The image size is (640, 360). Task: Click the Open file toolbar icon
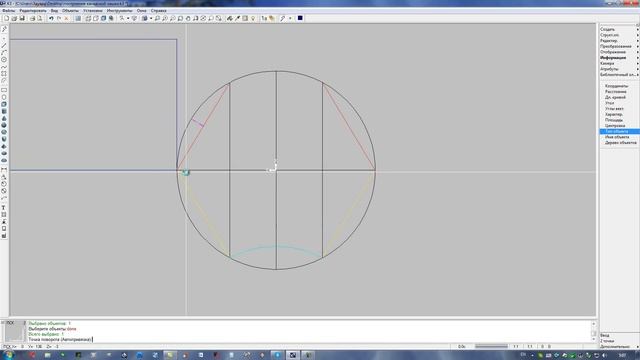click(x=14, y=18)
